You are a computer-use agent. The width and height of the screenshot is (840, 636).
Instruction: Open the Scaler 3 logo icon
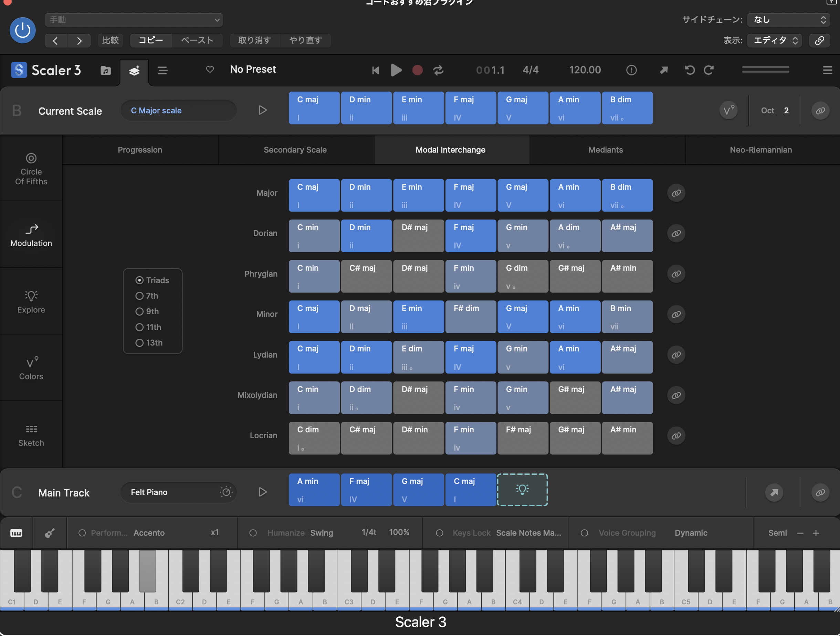tap(19, 70)
